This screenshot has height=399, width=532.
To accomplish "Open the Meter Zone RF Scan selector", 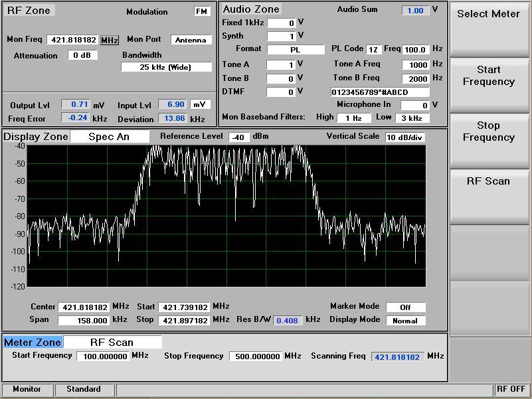I will tap(112, 342).
